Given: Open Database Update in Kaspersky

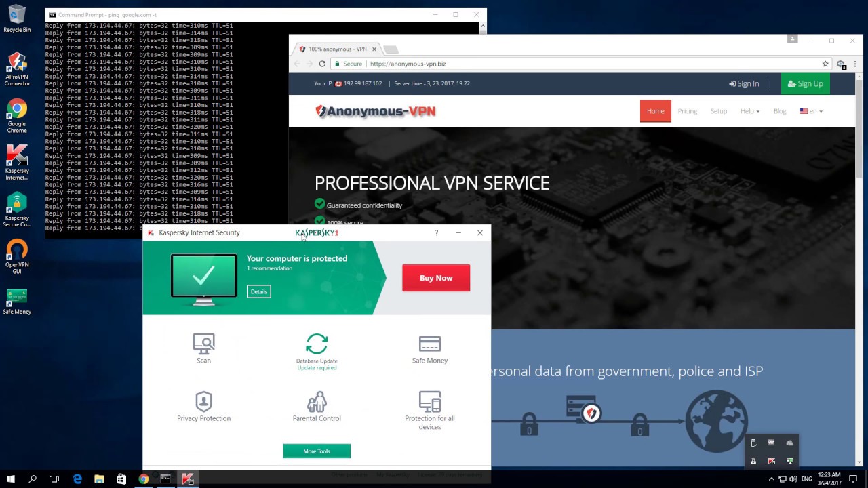Looking at the screenshot, I should [317, 351].
